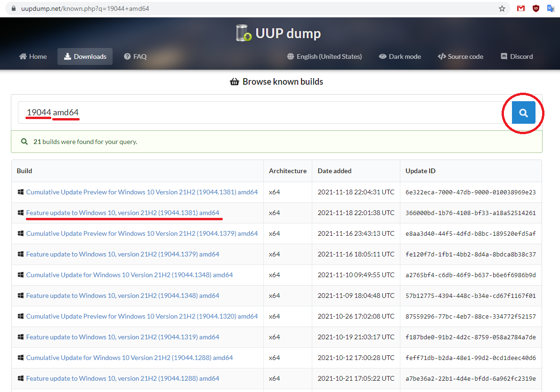Screen dimensions: 560x392
Task: Open Cumulative Update Preview 21H2 (19044.1381) amd64
Action: point(142,192)
